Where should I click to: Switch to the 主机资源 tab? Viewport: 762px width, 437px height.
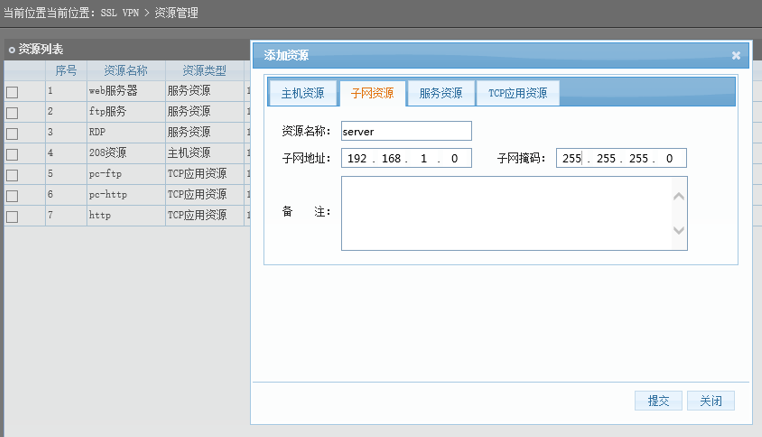[302, 93]
